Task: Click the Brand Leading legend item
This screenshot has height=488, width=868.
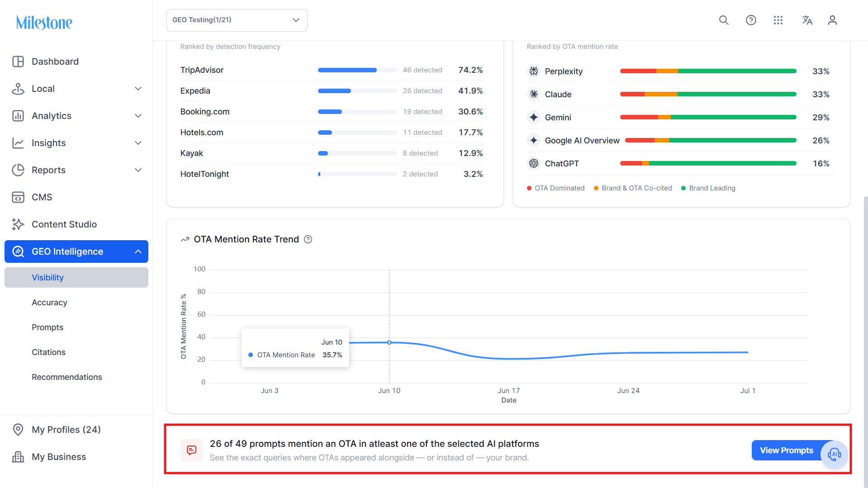Action: pyautogui.click(x=708, y=188)
